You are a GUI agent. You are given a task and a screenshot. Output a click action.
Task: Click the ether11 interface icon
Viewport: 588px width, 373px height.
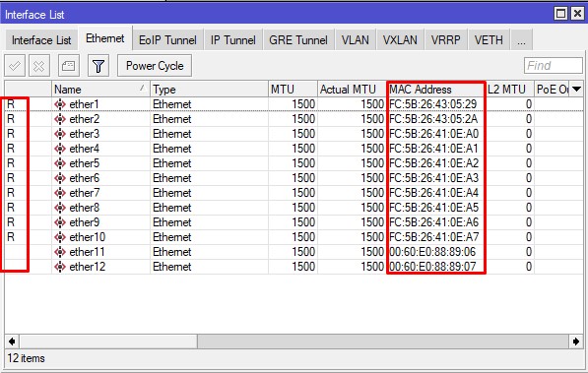(60, 252)
